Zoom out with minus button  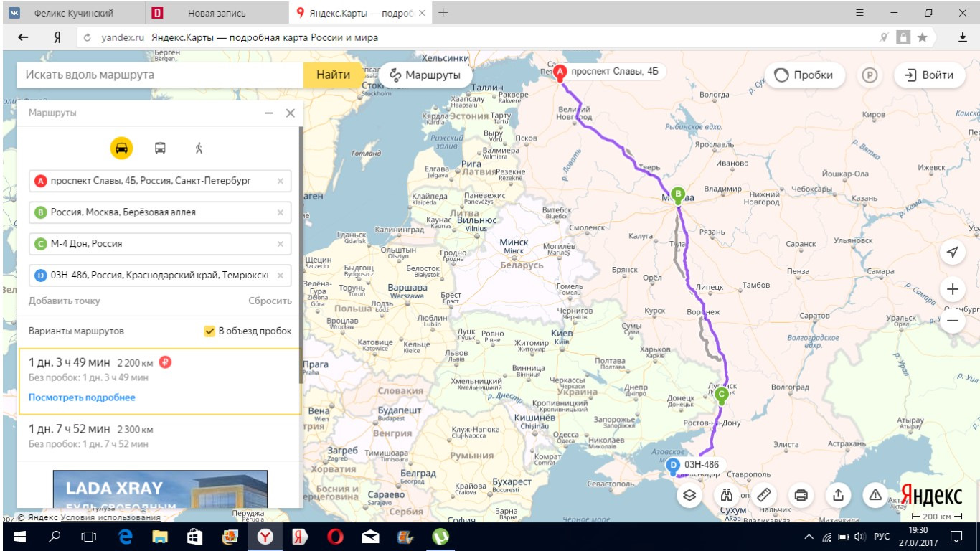click(x=953, y=320)
